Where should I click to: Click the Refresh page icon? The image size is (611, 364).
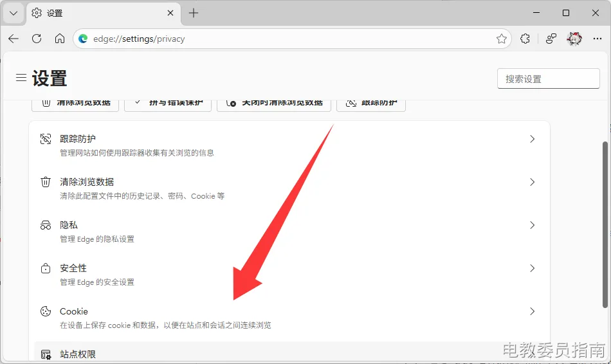[x=37, y=39]
